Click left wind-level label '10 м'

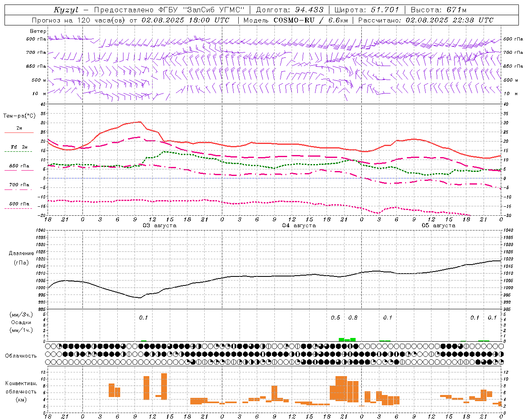coord(39,94)
